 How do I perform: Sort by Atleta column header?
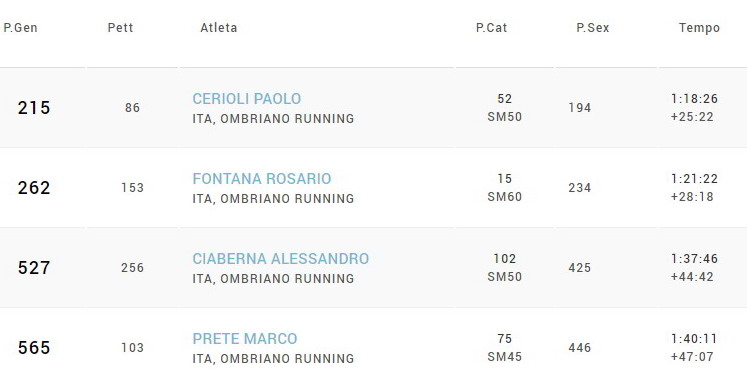point(219,28)
